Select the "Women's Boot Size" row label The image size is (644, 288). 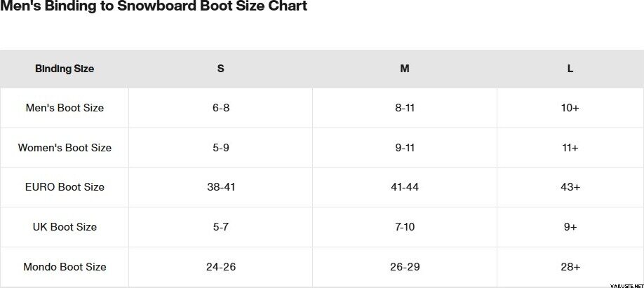click(x=65, y=148)
